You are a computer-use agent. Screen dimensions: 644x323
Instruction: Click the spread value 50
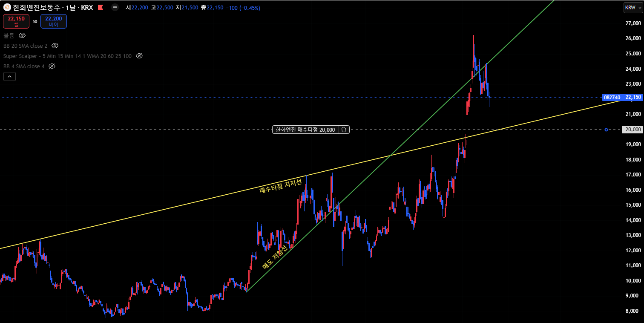(35, 21)
